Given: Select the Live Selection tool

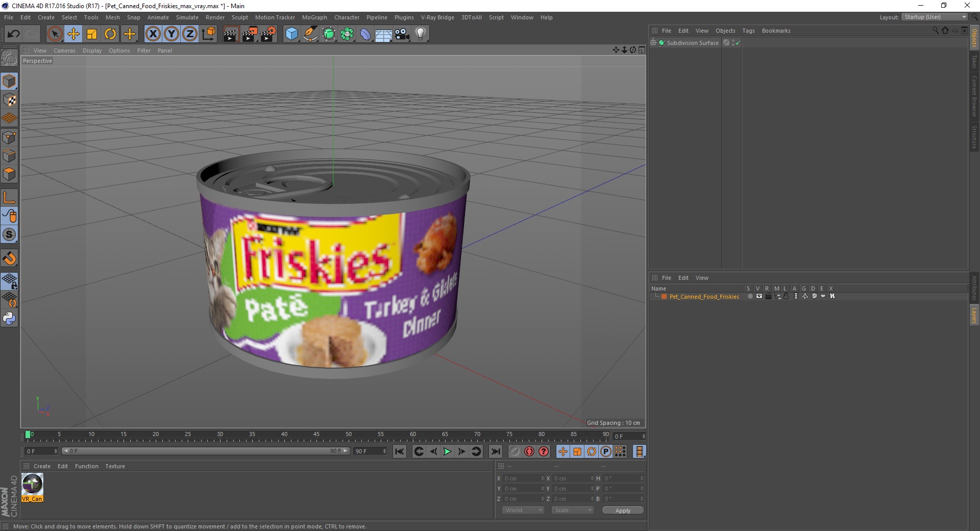Looking at the screenshot, I should click(55, 34).
